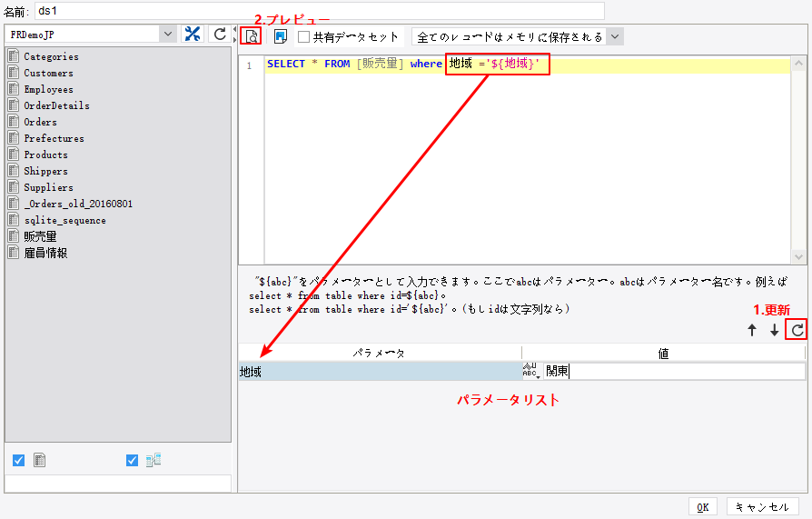Open the record memory storage dropdown
This screenshot has height=519, width=812.
(x=615, y=37)
